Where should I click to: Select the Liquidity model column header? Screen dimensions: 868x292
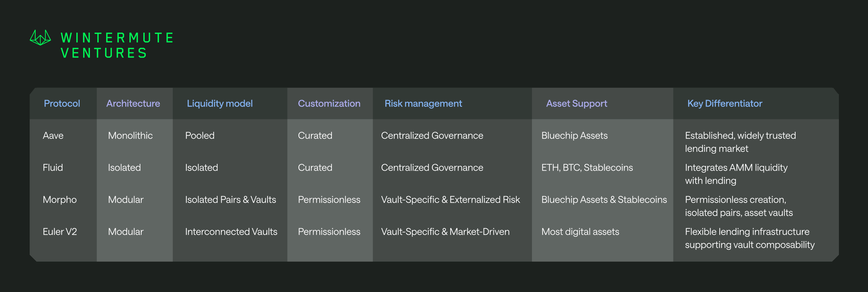point(220,104)
